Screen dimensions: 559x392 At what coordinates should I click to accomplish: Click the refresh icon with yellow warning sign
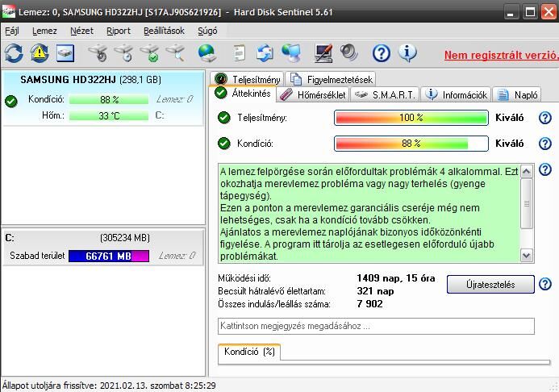pyautogui.click(x=40, y=53)
